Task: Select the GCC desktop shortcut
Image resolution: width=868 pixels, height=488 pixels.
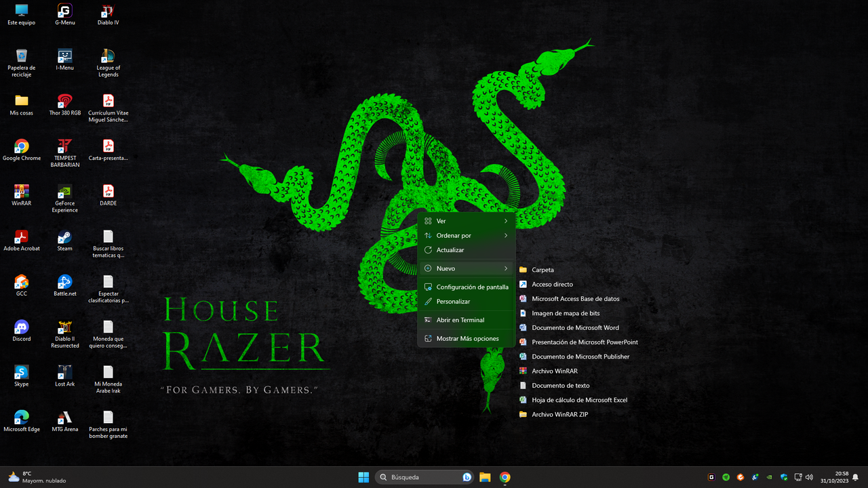Action: 22,285
